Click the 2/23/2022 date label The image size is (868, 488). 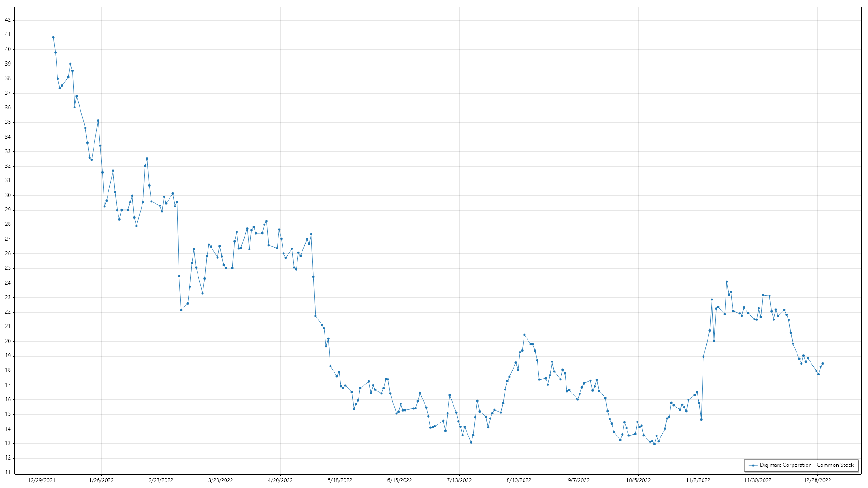(161, 480)
